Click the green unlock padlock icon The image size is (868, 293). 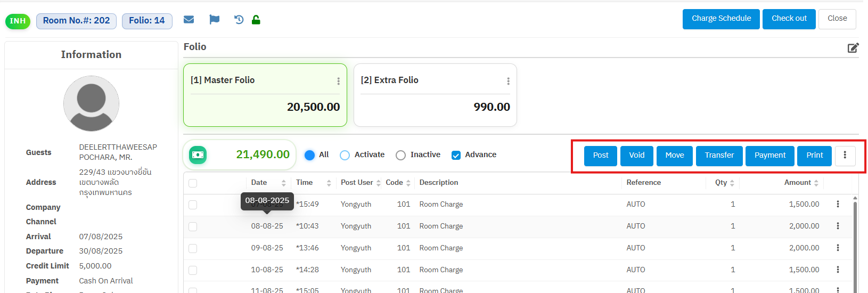pyautogui.click(x=256, y=20)
